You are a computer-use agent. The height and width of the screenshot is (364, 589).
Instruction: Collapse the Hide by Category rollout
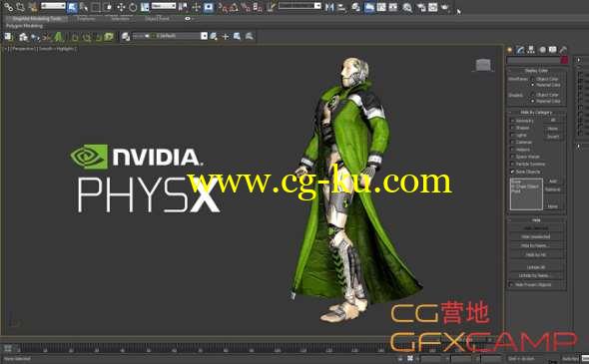point(536,113)
